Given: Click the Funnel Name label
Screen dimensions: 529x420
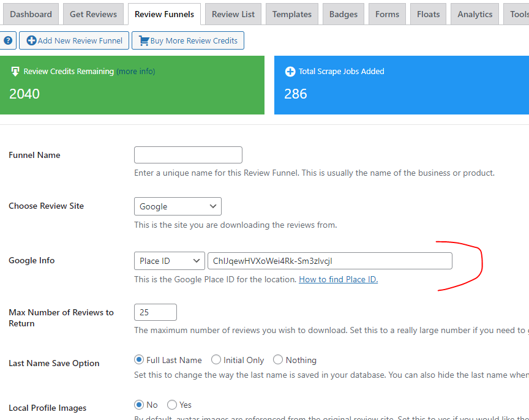Looking at the screenshot, I should [x=34, y=155].
